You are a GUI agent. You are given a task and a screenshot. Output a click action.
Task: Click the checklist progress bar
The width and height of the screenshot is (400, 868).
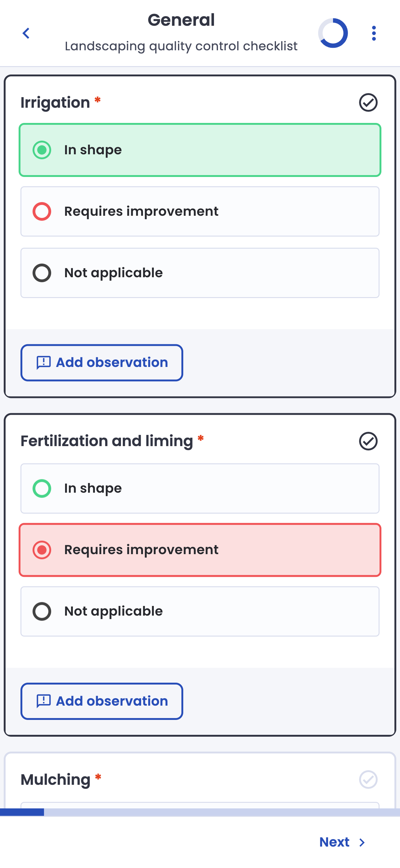(200, 812)
